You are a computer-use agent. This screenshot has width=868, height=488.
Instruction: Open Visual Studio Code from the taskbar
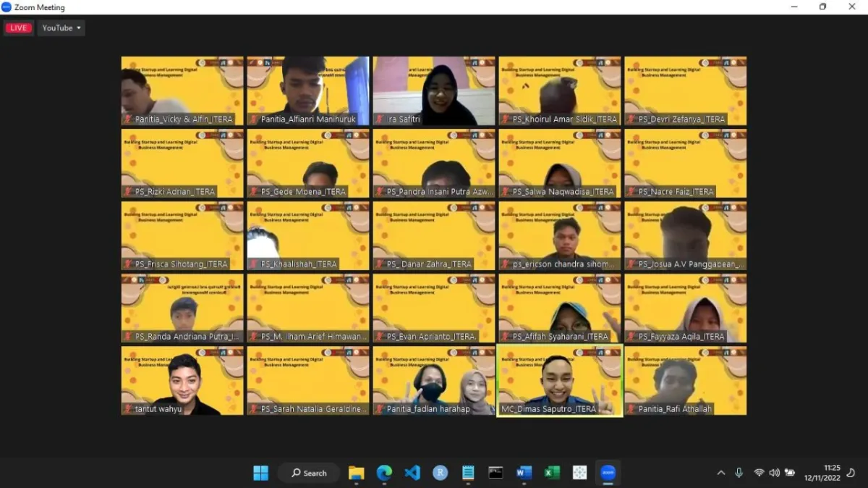click(x=412, y=472)
